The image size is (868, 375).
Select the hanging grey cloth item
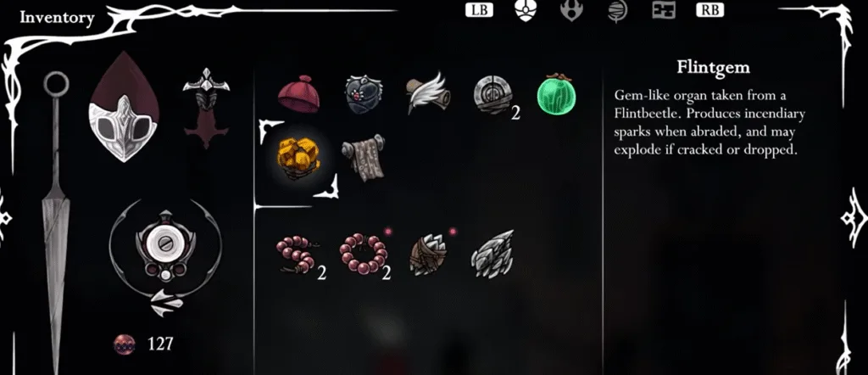coord(364,157)
